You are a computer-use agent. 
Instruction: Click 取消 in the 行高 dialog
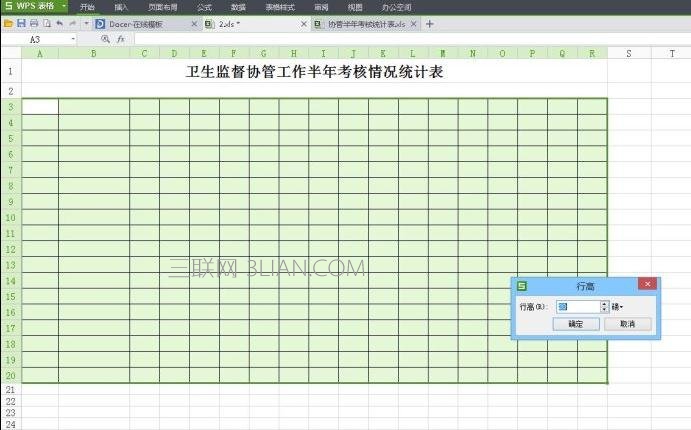click(x=628, y=324)
